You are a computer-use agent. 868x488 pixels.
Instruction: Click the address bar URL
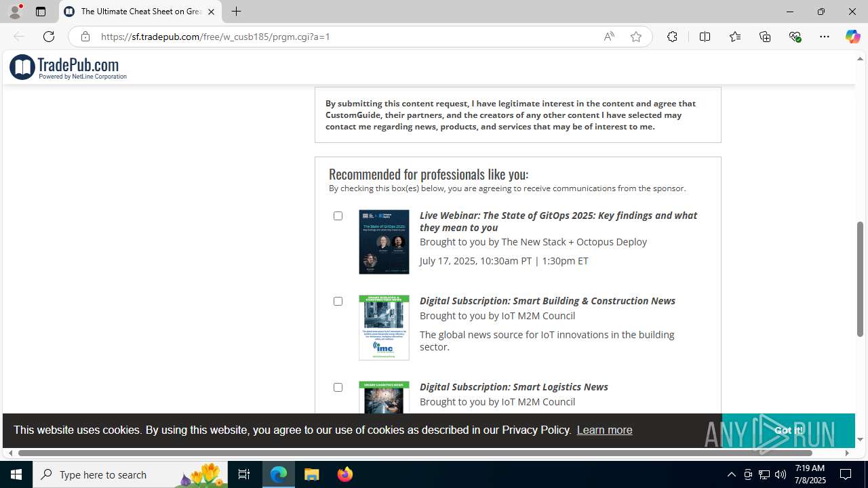click(216, 37)
